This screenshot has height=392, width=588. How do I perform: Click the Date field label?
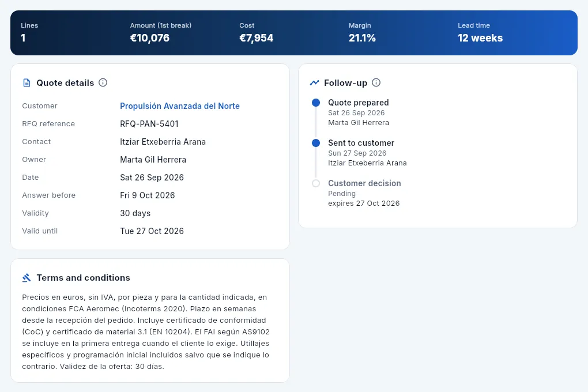[31, 178]
